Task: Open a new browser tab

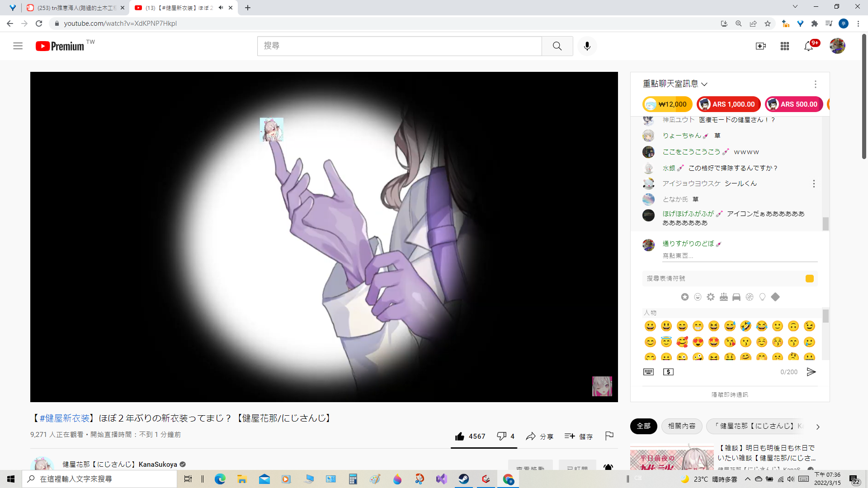Action: (248, 8)
